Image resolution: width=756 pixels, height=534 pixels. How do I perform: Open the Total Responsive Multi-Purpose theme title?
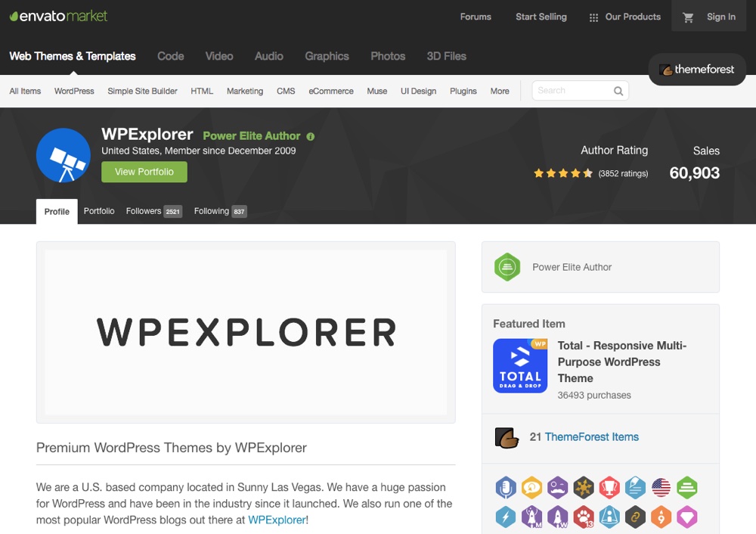point(622,362)
